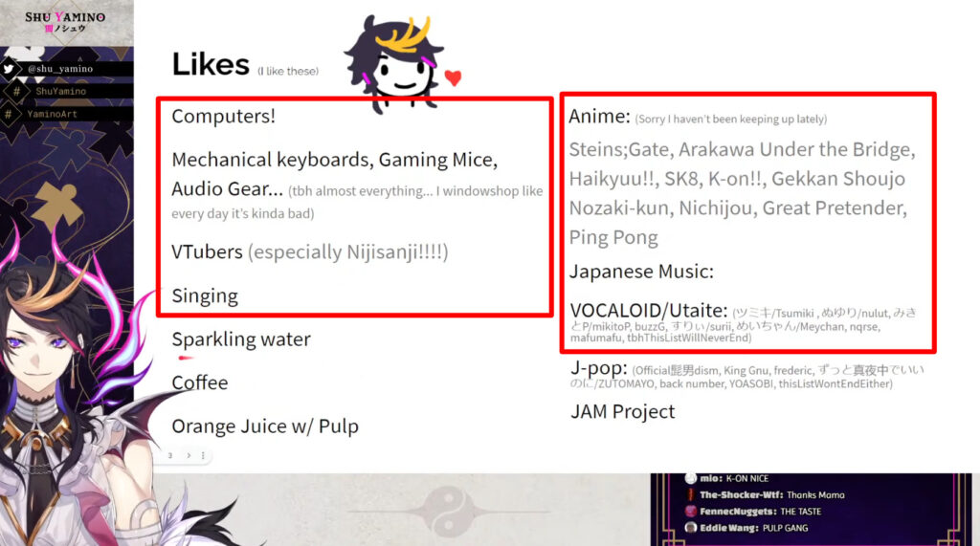Click FennecNuggets chat avatar icon

pyautogui.click(x=691, y=511)
